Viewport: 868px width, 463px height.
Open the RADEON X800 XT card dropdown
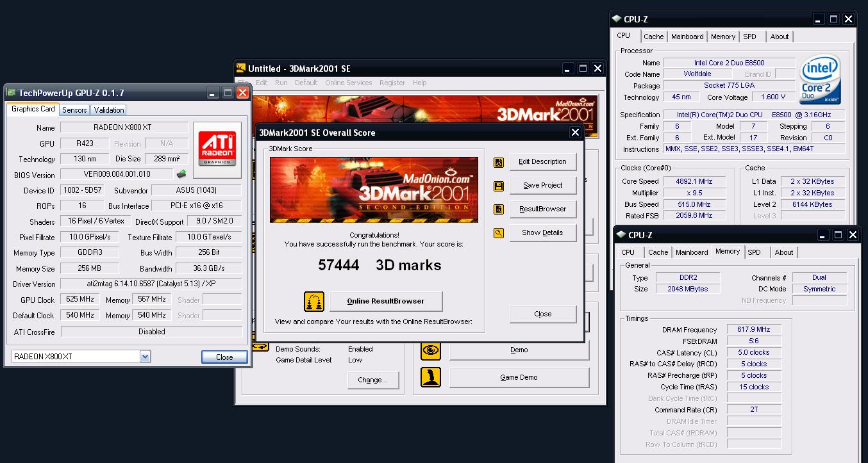(145, 357)
